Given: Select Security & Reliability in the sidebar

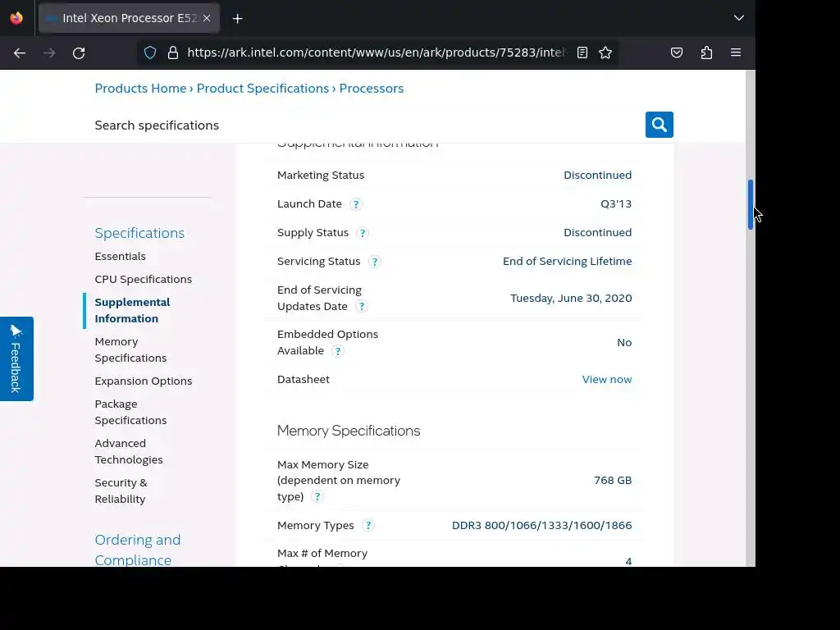Looking at the screenshot, I should [121, 491].
